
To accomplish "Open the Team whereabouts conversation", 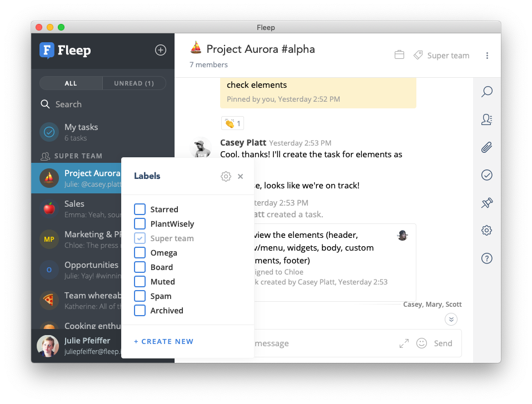I will tap(76, 300).
